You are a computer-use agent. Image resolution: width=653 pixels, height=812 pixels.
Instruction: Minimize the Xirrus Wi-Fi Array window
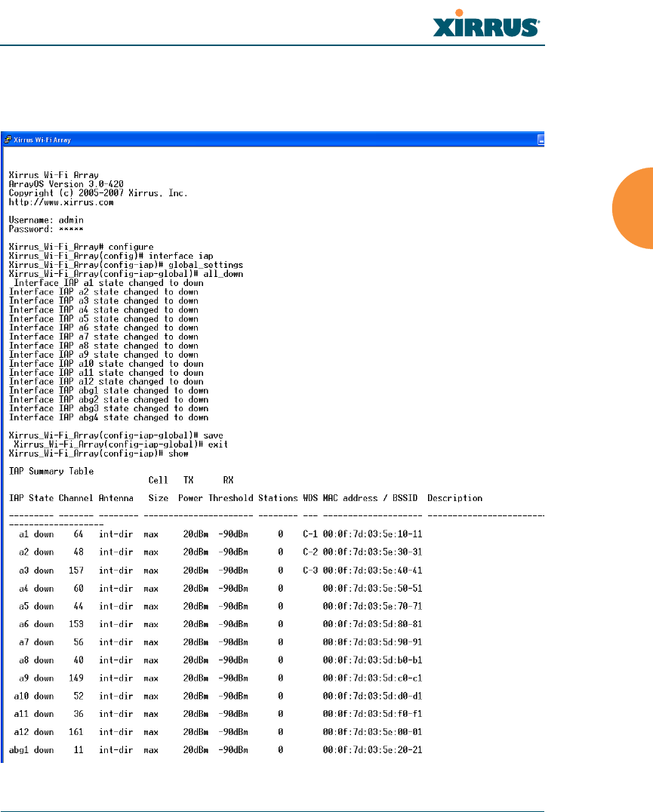click(541, 140)
